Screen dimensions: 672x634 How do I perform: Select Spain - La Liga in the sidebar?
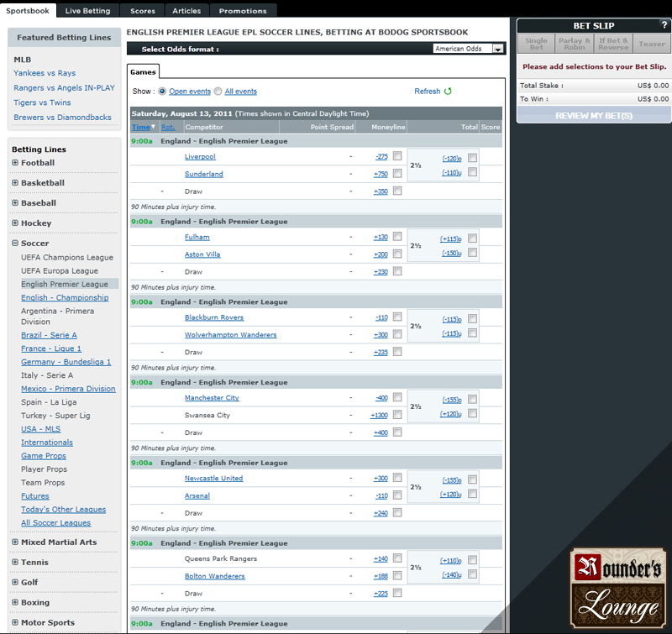coord(49,402)
